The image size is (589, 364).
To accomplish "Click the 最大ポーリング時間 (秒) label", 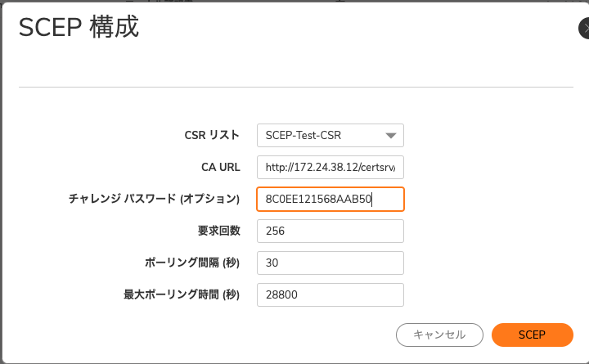I will click(x=182, y=294).
